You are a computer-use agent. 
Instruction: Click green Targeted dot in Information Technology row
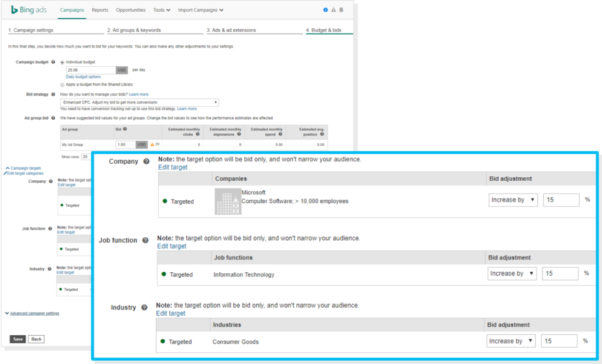tap(163, 274)
